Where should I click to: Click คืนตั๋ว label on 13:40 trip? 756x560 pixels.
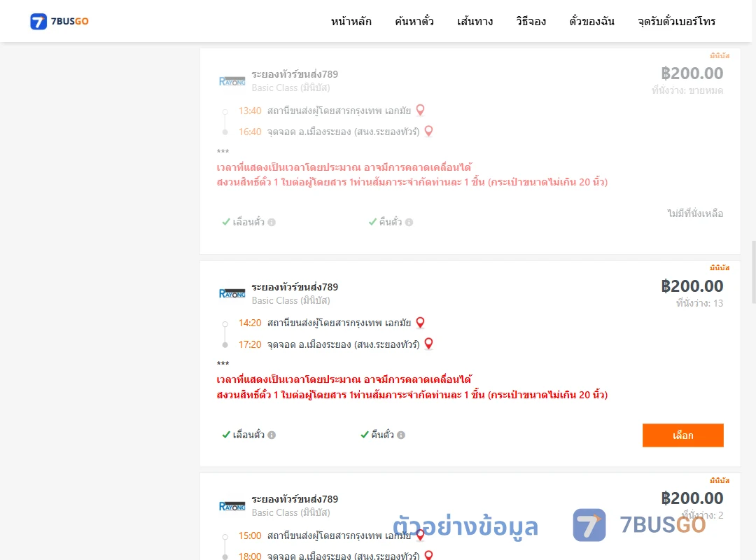[391, 222]
